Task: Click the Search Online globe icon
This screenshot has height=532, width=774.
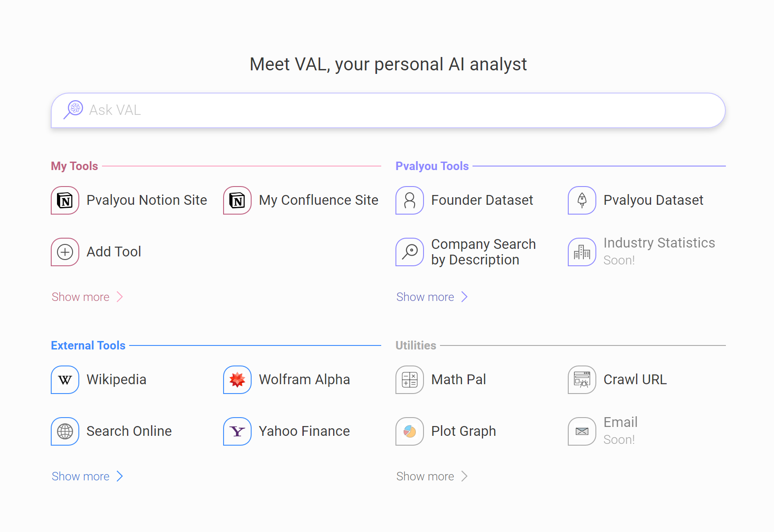Action: point(65,431)
